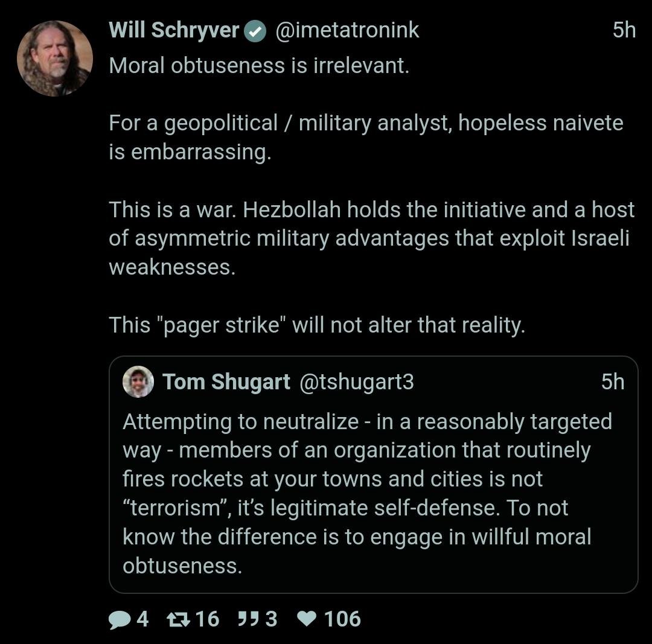
Task: Click the reply count of 4
Action: pyautogui.click(x=142, y=619)
